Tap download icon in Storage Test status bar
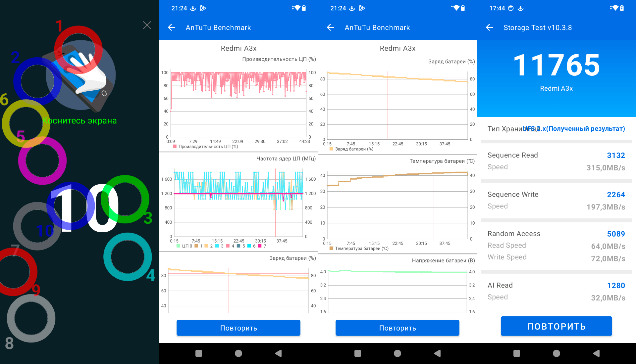 point(521,8)
